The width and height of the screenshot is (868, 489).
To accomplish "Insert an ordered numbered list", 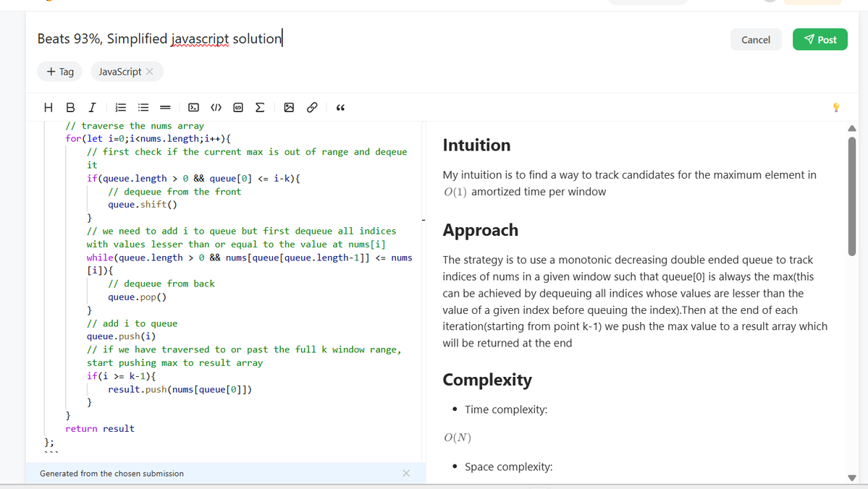I will click(x=121, y=107).
